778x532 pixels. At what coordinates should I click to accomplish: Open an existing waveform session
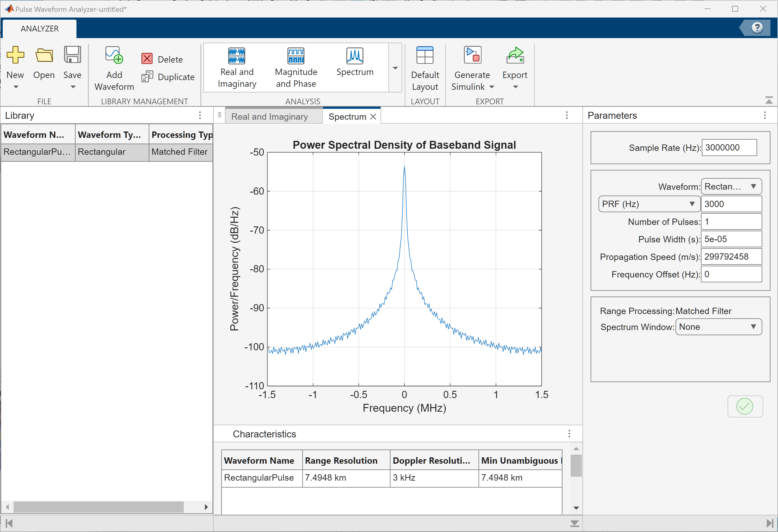point(44,65)
